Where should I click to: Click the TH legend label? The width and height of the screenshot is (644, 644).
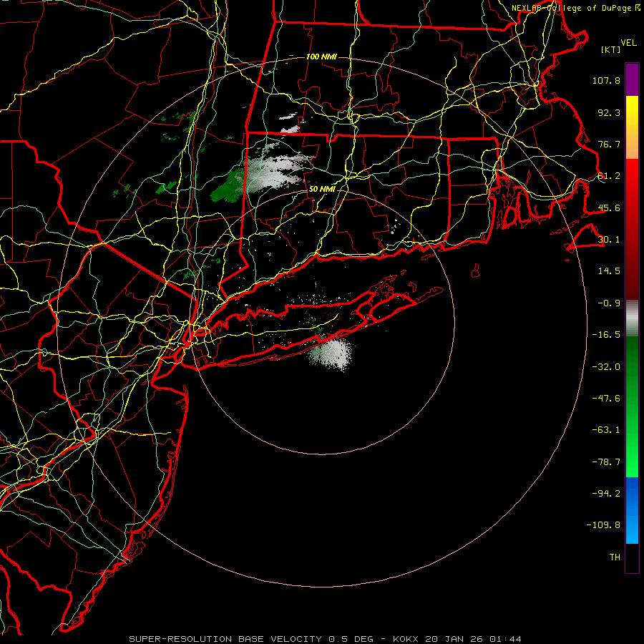coord(615,557)
